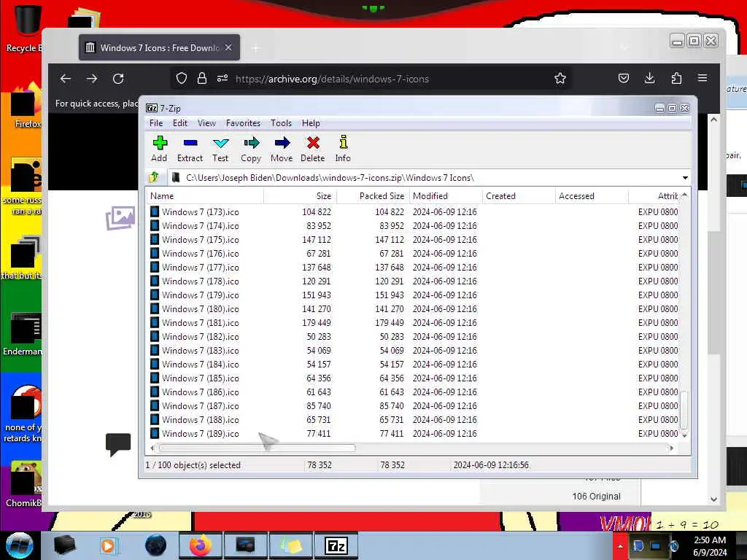
Task: Open the Help menu in 7-Zip
Action: coord(311,123)
